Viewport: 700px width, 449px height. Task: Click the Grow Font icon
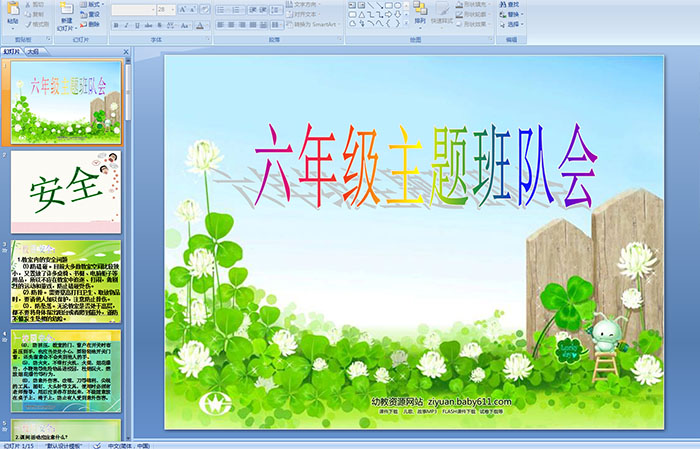pos(183,9)
